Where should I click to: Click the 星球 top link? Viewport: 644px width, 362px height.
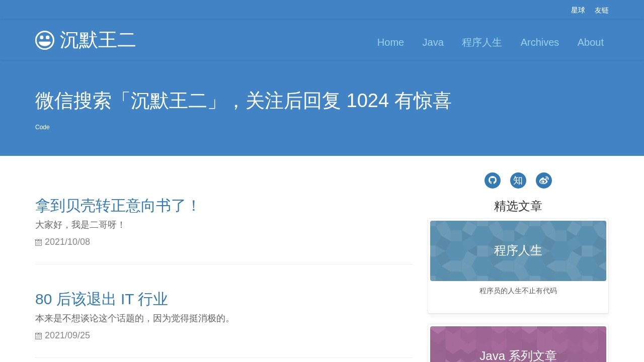pyautogui.click(x=578, y=10)
